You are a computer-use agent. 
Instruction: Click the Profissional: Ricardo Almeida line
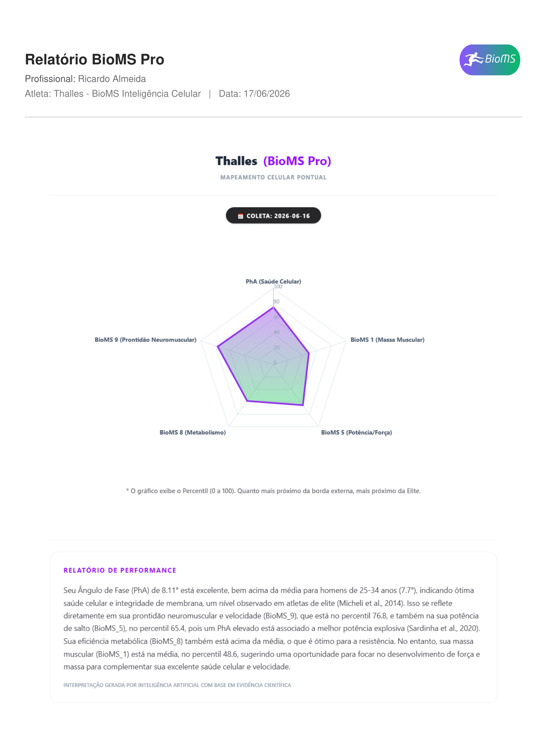[85, 79]
